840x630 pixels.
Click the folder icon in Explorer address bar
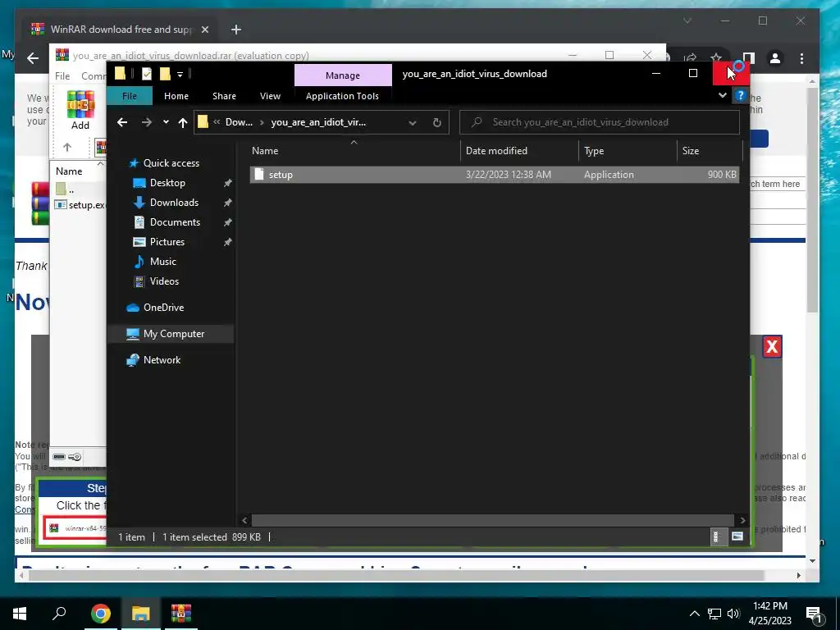203,122
